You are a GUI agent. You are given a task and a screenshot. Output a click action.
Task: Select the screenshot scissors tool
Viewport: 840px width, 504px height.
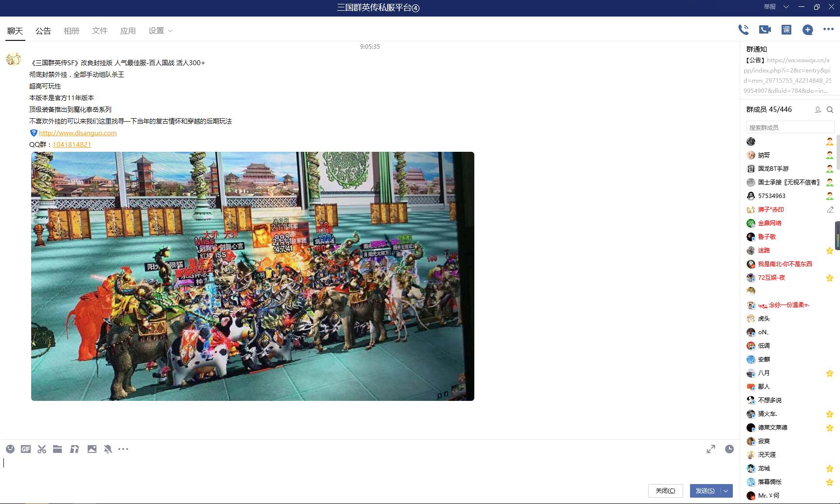(42, 449)
